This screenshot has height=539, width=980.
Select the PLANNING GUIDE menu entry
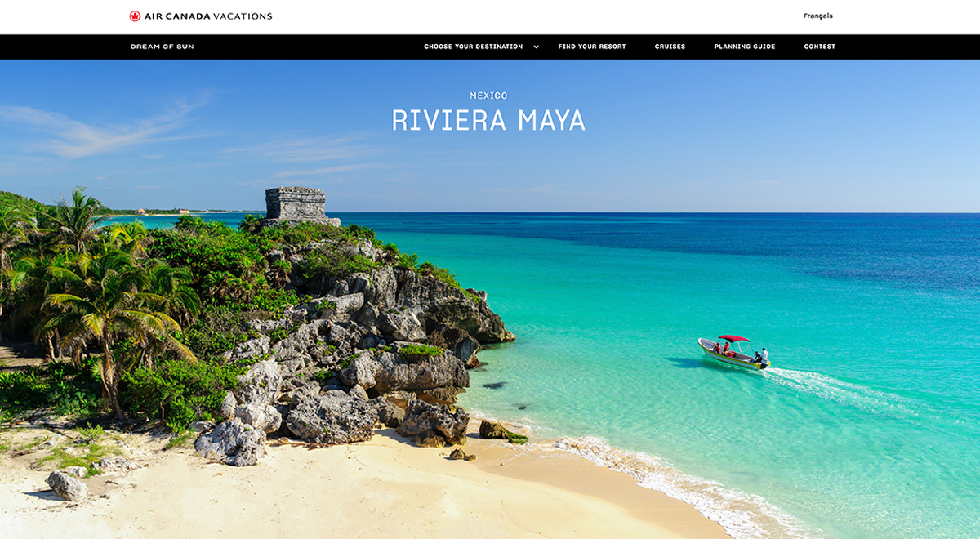[x=745, y=47]
